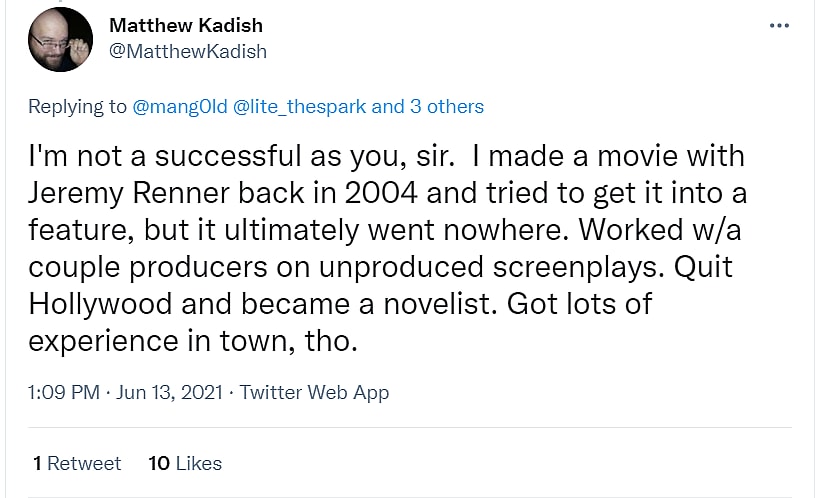Open the Matthew Kadish display name link

coord(185,25)
